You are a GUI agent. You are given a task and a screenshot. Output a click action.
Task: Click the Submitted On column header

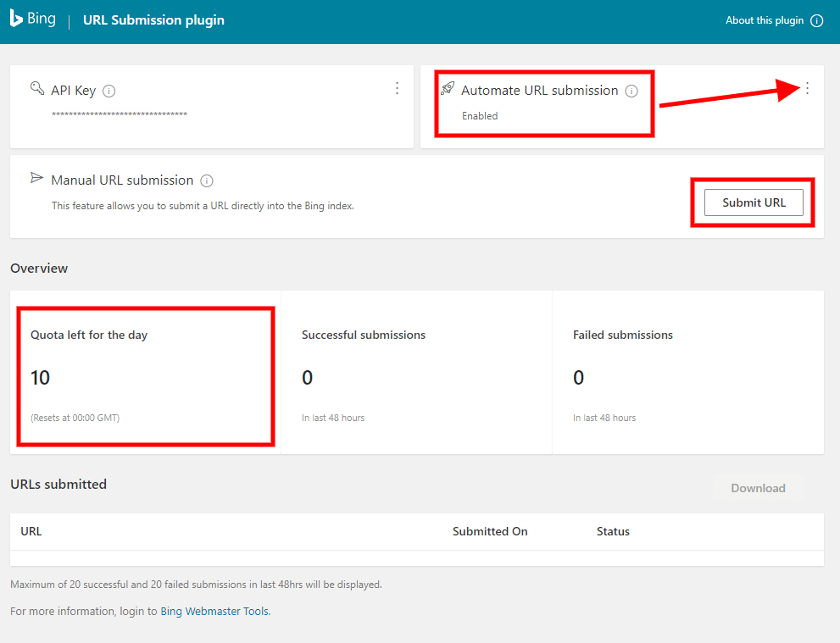click(x=490, y=531)
